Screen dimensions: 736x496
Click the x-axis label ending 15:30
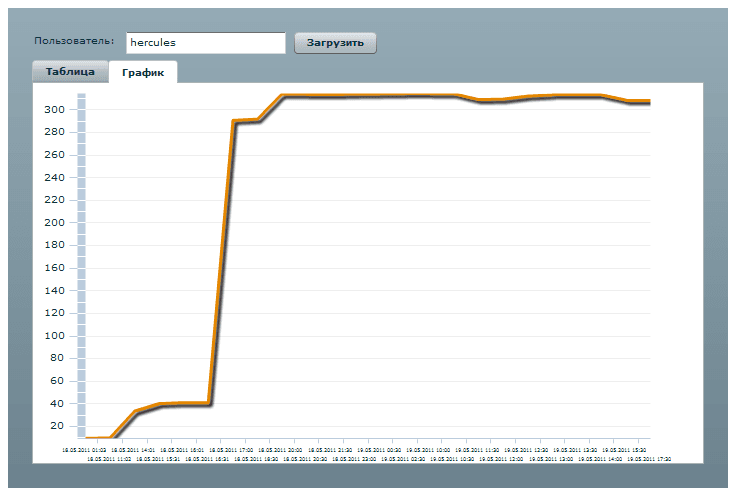click(624, 450)
